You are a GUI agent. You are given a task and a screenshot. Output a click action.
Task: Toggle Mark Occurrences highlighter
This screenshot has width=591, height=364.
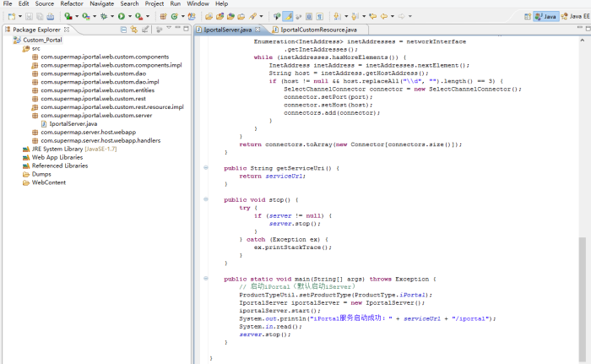coord(288,16)
